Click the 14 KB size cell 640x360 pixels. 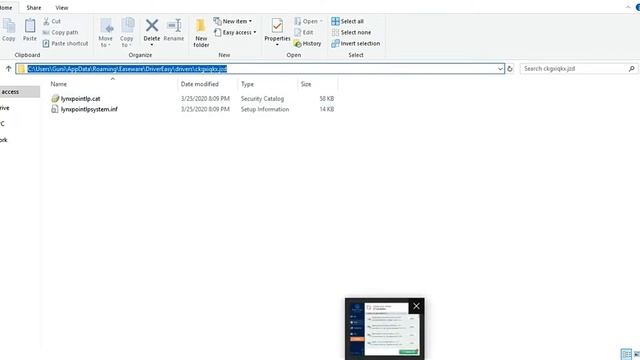coord(327,109)
